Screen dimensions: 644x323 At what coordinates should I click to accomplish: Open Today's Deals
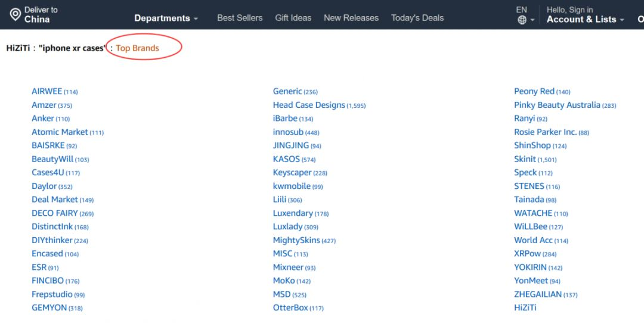click(417, 18)
